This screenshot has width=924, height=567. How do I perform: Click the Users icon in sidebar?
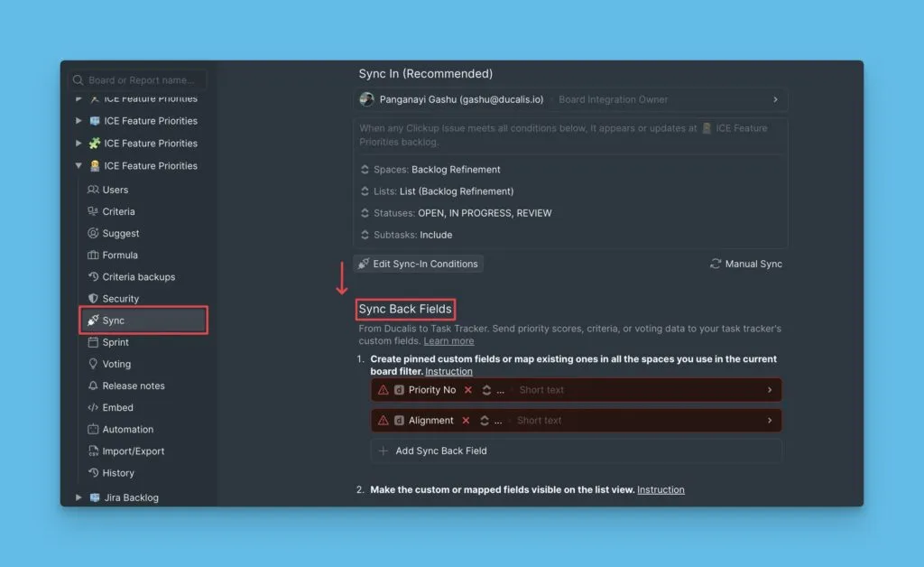pyautogui.click(x=93, y=190)
